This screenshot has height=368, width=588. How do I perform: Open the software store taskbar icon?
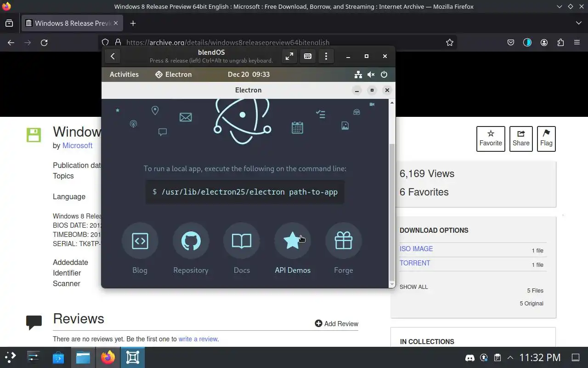coord(58,357)
